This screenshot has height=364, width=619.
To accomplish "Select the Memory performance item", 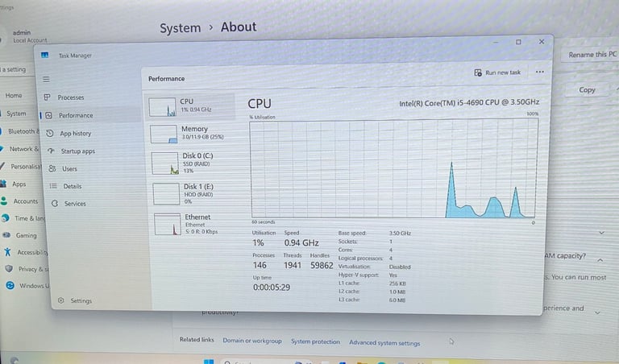I will (191, 134).
